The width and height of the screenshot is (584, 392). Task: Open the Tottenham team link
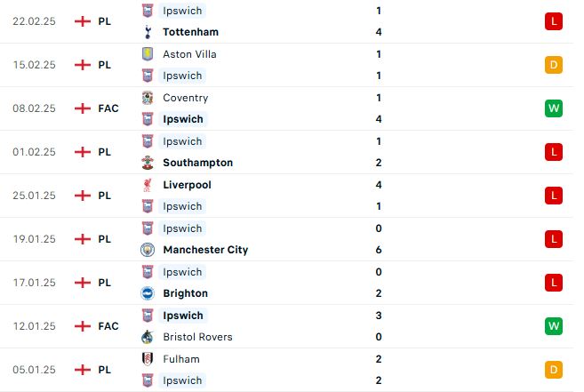191,32
